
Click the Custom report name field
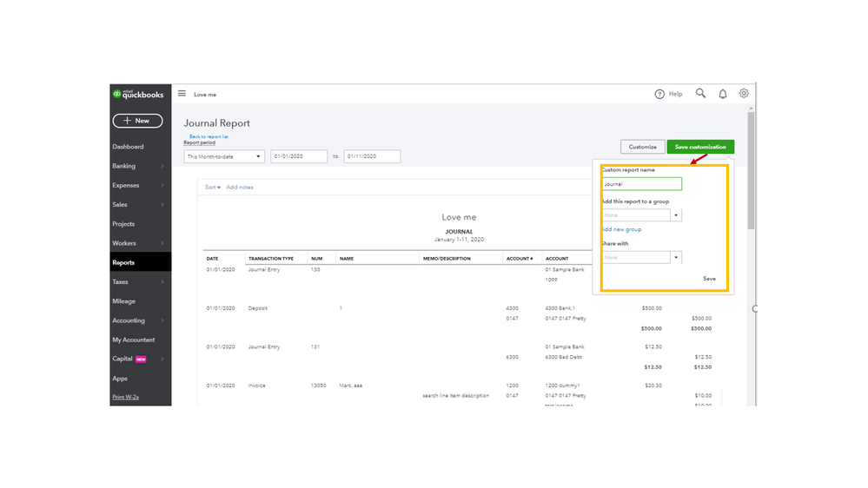point(641,184)
